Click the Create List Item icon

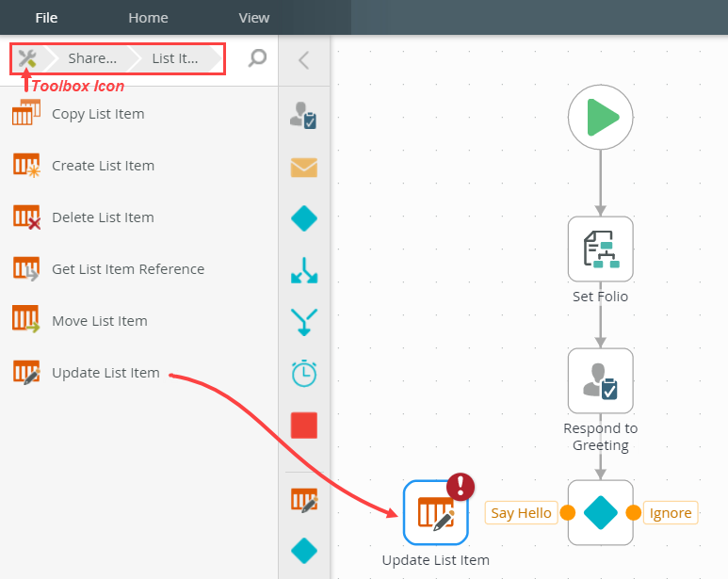(26, 166)
